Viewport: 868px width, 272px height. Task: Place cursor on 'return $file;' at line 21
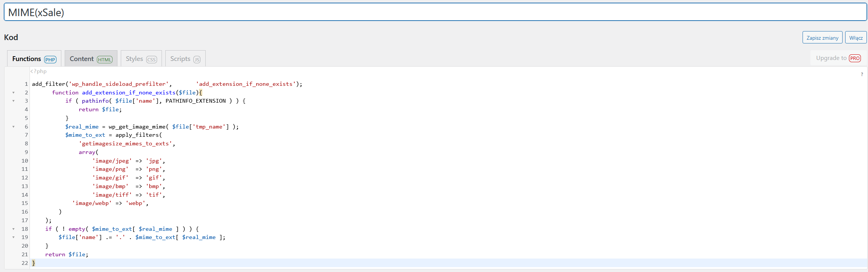[67, 254]
